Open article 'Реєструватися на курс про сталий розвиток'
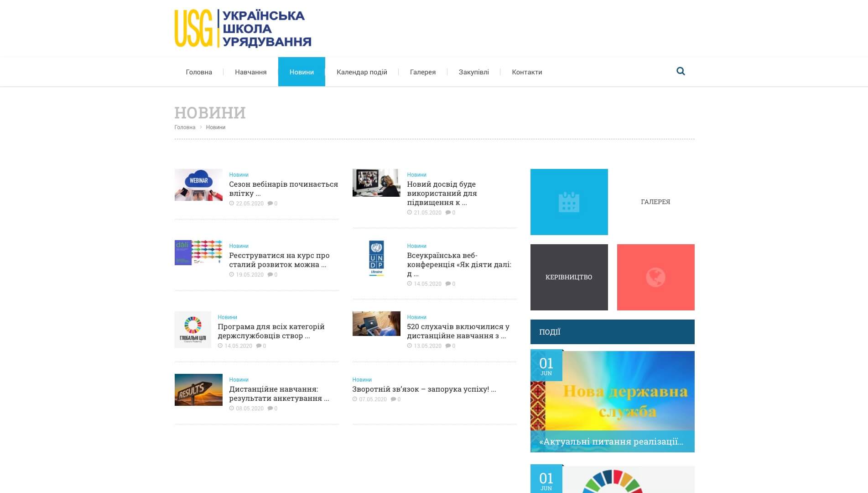868x493 pixels. click(279, 260)
